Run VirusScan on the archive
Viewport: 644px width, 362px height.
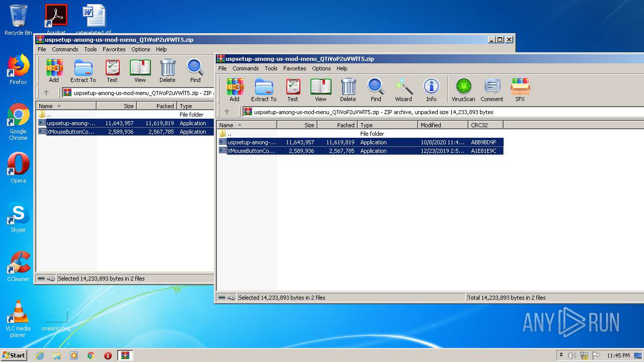coord(463,90)
